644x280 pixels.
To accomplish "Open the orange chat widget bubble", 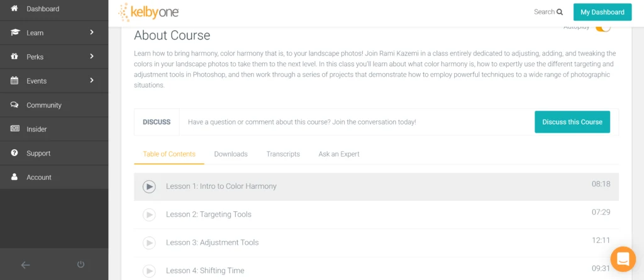I will pyautogui.click(x=623, y=259).
